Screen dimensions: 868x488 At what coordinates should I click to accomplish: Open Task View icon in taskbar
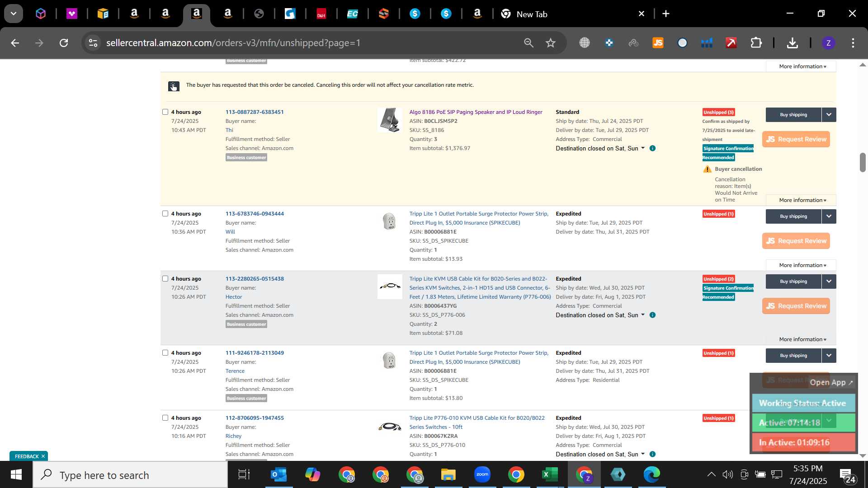tap(244, 475)
